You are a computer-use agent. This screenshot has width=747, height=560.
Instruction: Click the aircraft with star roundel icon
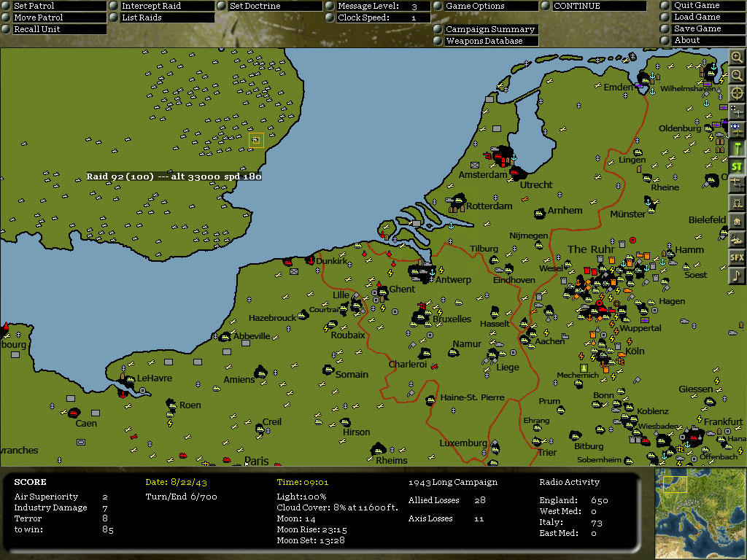(x=737, y=130)
